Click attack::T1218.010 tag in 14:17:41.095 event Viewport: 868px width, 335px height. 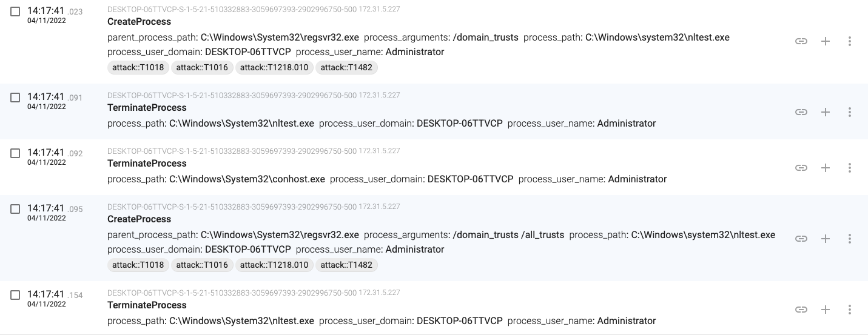click(x=274, y=265)
